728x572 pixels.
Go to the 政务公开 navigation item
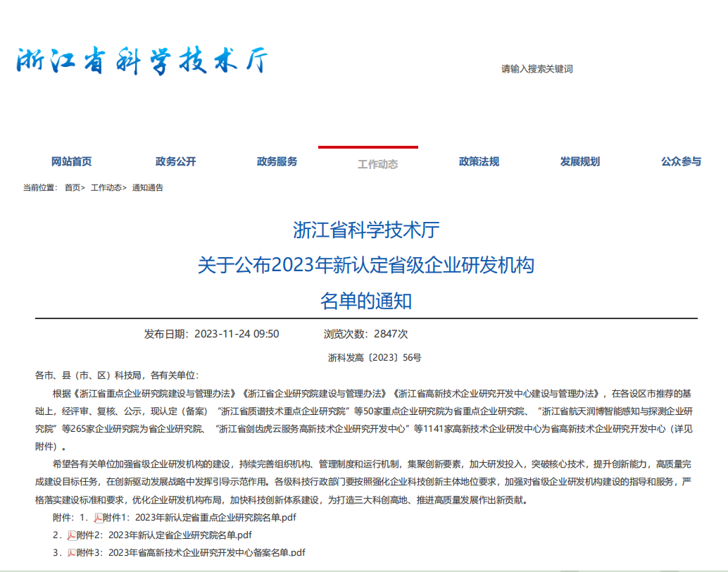click(x=175, y=161)
